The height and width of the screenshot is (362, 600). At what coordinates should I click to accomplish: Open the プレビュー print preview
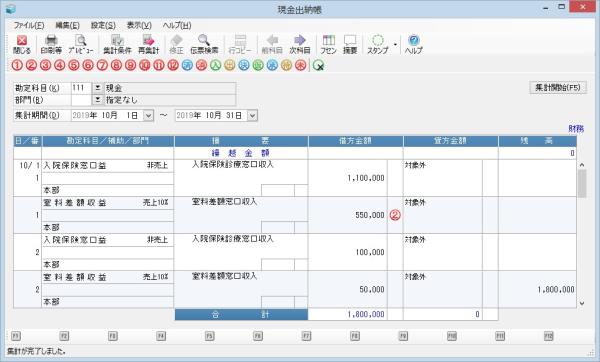coord(81,44)
